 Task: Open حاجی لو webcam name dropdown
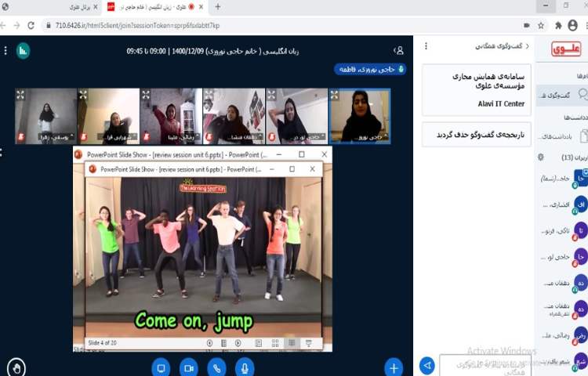point(307,137)
